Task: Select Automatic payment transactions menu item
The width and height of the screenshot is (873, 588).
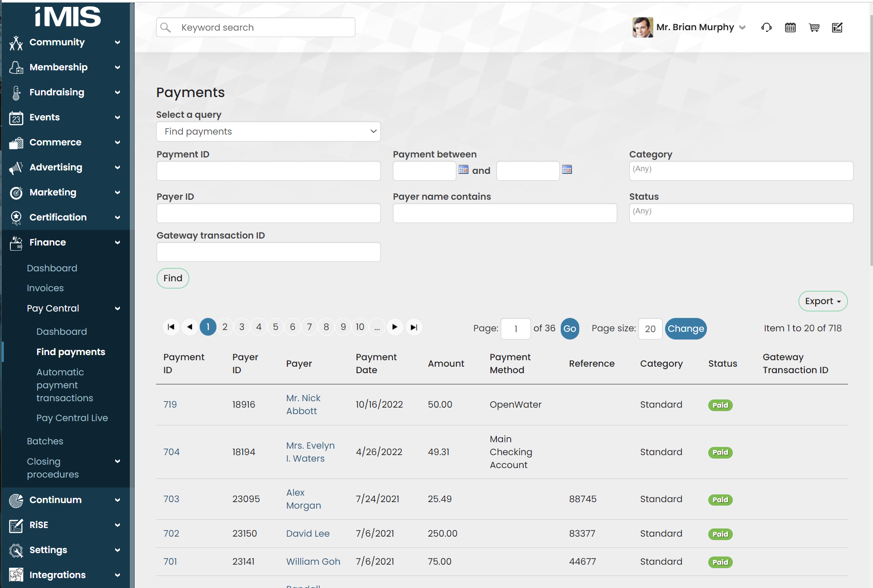Action: 65,385
